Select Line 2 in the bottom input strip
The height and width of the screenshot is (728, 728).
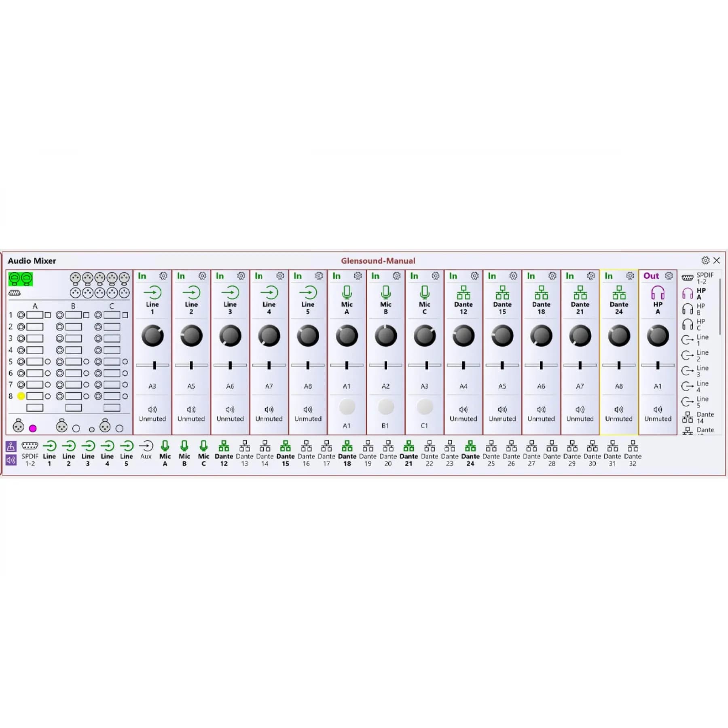pos(69,454)
